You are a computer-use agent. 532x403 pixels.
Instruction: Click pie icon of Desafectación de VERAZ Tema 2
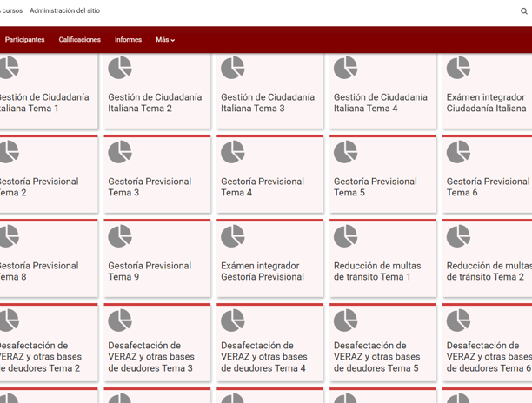click(x=10, y=320)
